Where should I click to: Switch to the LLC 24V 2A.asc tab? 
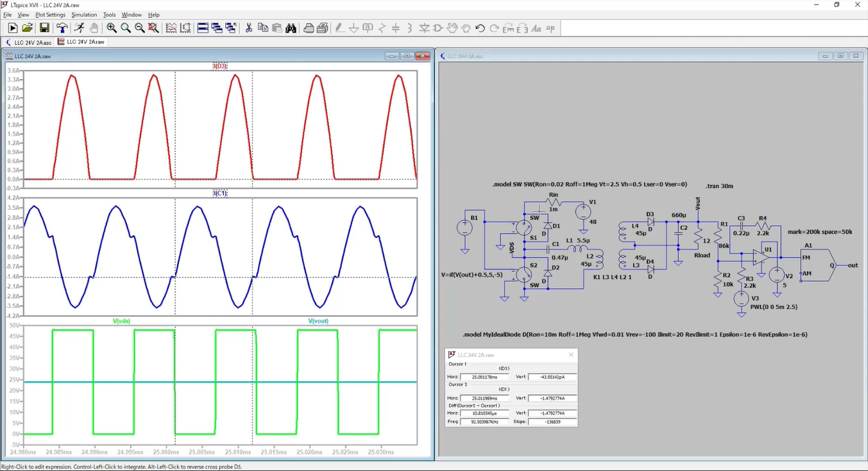pos(29,42)
